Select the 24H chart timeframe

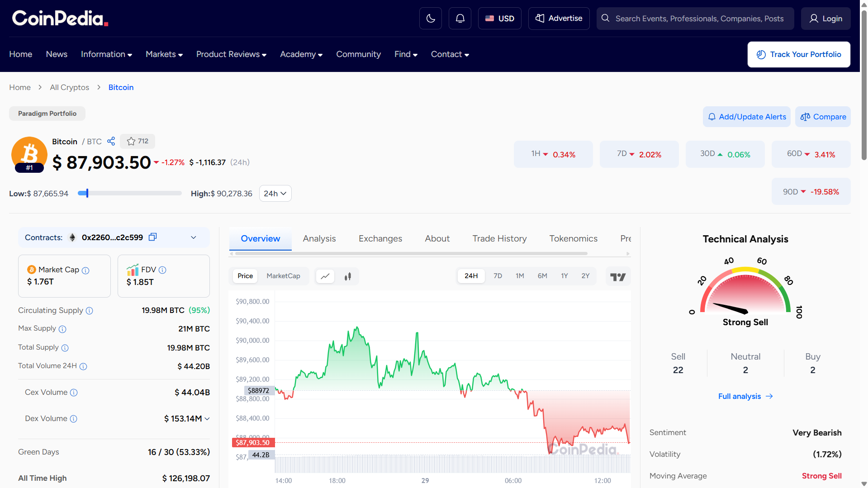tap(471, 276)
